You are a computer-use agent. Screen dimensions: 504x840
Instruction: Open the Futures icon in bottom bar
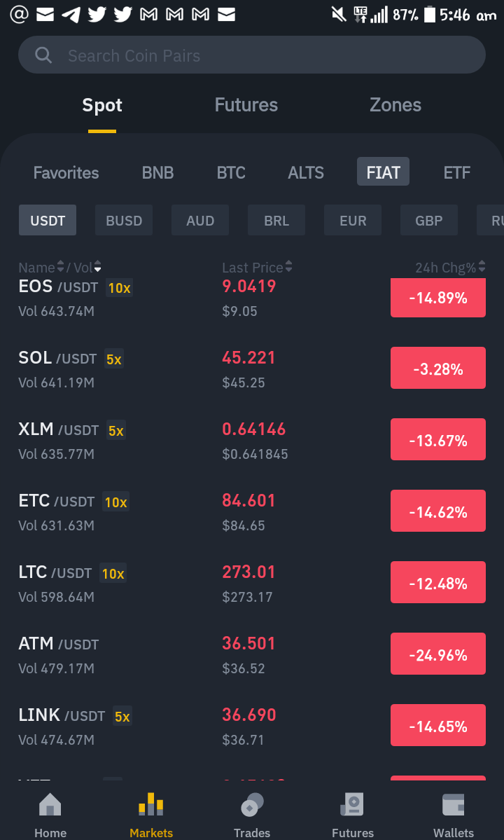tap(353, 805)
